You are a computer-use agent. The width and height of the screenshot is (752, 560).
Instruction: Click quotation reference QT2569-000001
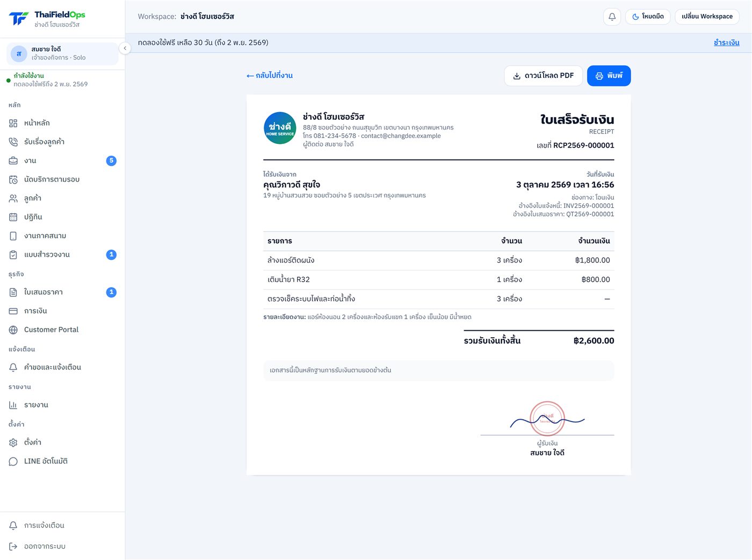tap(590, 214)
